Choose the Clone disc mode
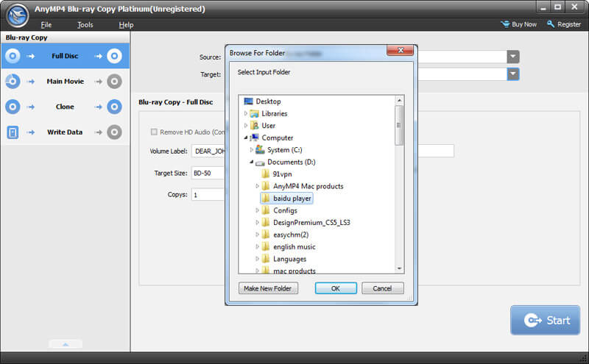Screen dimensions: 589x364 pyautogui.click(x=65, y=107)
